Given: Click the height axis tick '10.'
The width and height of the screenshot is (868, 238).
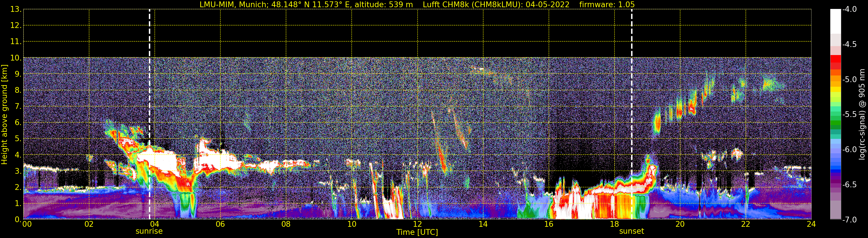Looking at the screenshot, I should [x=16, y=58].
